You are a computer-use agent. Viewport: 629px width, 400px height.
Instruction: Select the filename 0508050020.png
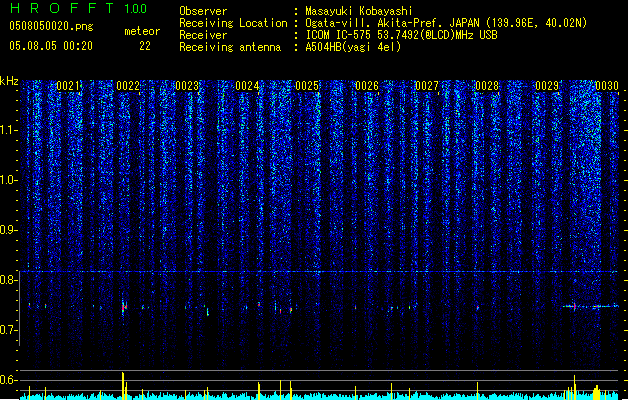(51, 26)
